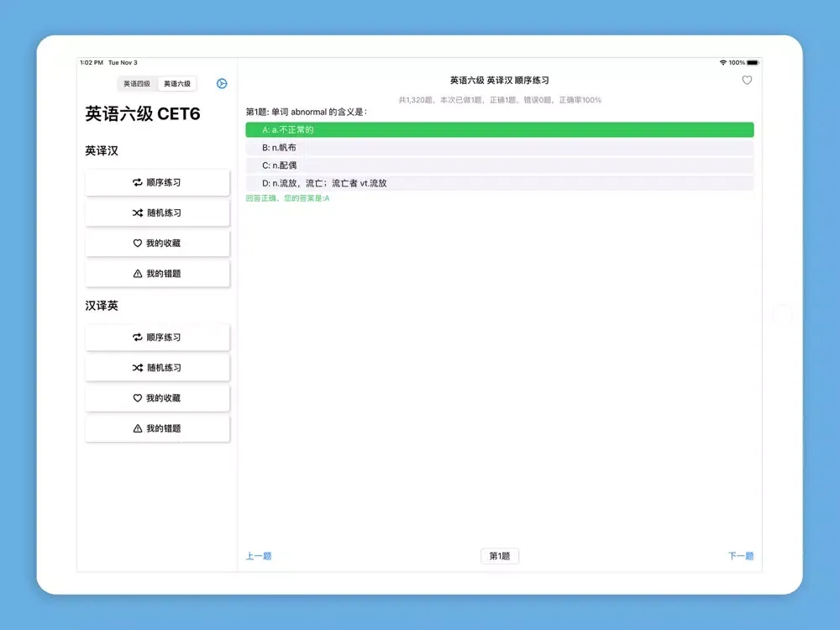Screen dimensions: 840x630
Task: Choose answer D: n.流放，流亡
Action: click(x=499, y=183)
